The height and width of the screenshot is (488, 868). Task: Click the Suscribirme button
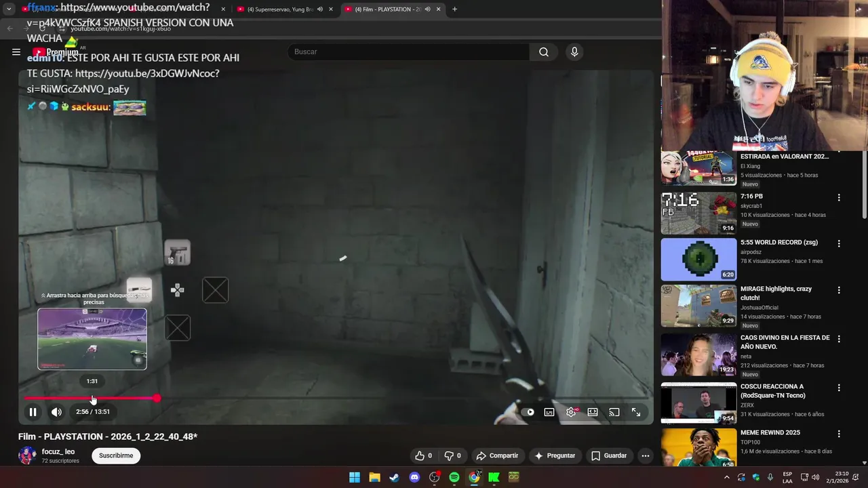point(116,455)
